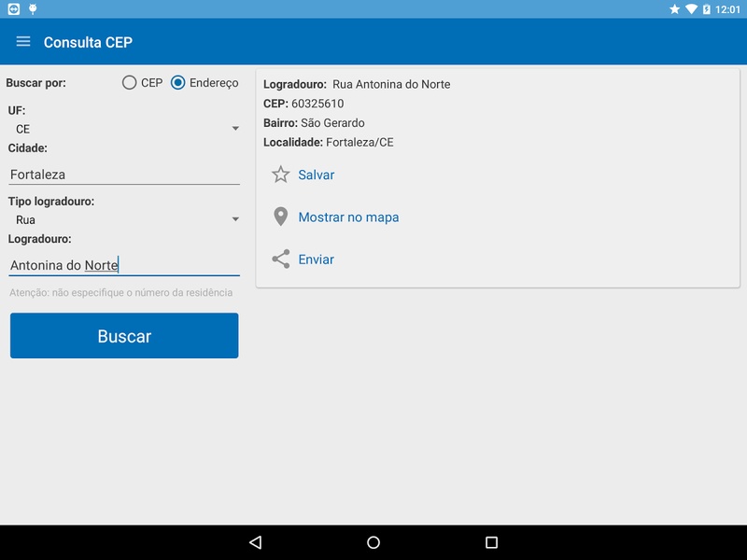Image resolution: width=747 pixels, height=560 pixels.
Task: Click the Enviar link
Action: tap(316, 259)
